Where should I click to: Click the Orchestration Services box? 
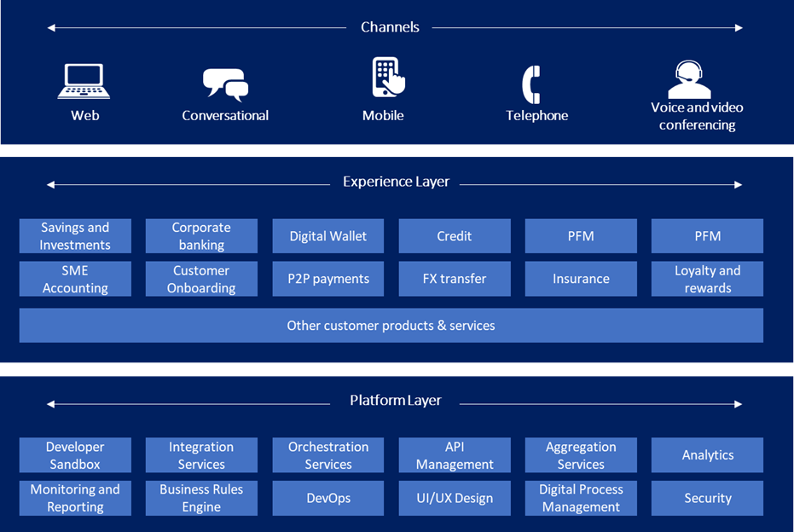click(x=328, y=455)
